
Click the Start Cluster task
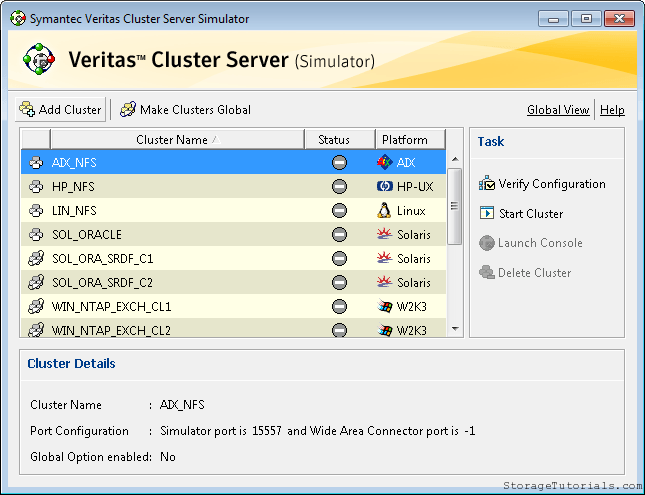tap(521, 214)
